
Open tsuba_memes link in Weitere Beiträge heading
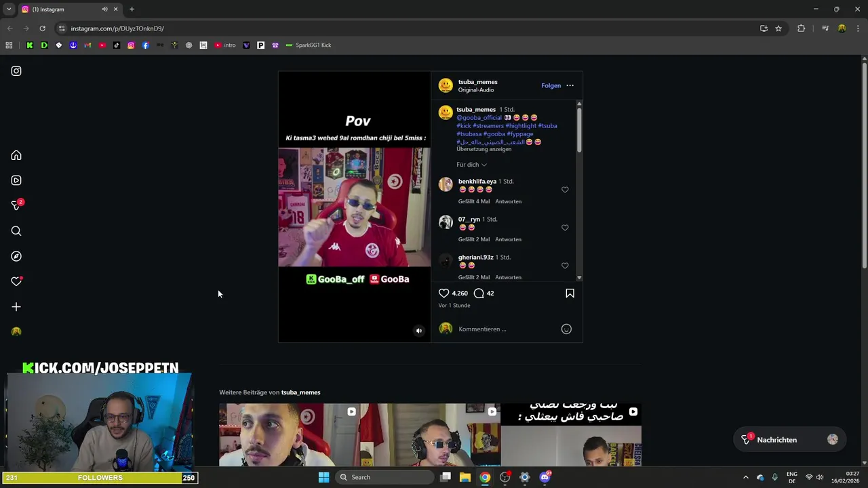pyautogui.click(x=300, y=392)
